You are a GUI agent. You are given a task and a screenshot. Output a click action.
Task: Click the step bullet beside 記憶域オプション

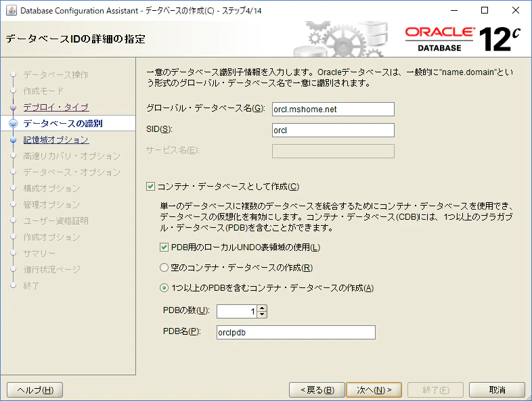point(14,140)
